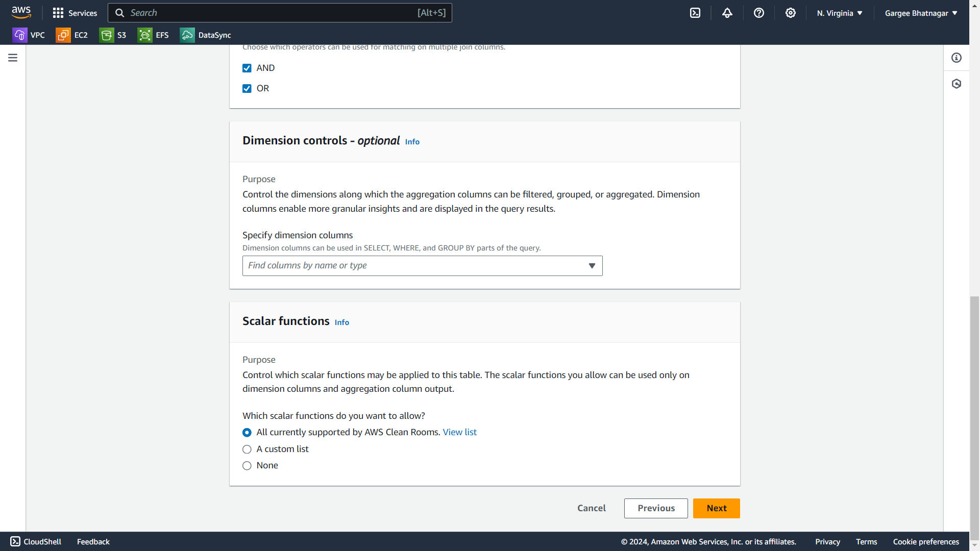Select the 'A custom list' radio option
Viewport: 980px width, 551px height.
click(x=247, y=449)
